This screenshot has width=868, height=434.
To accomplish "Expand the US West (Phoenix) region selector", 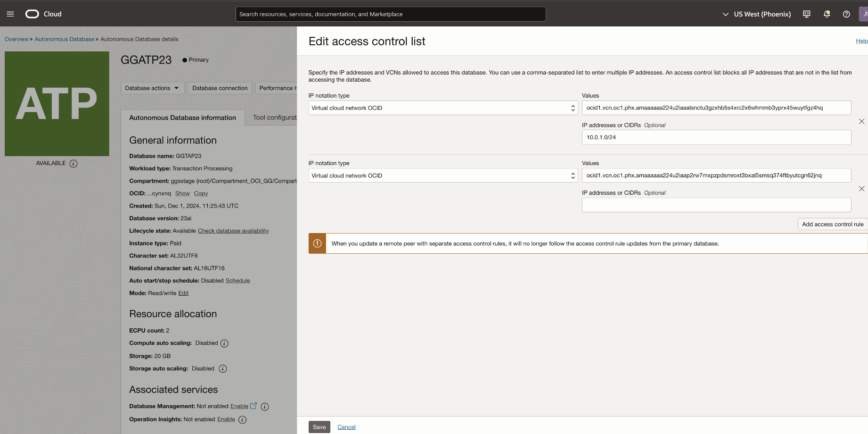I will (x=756, y=14).
